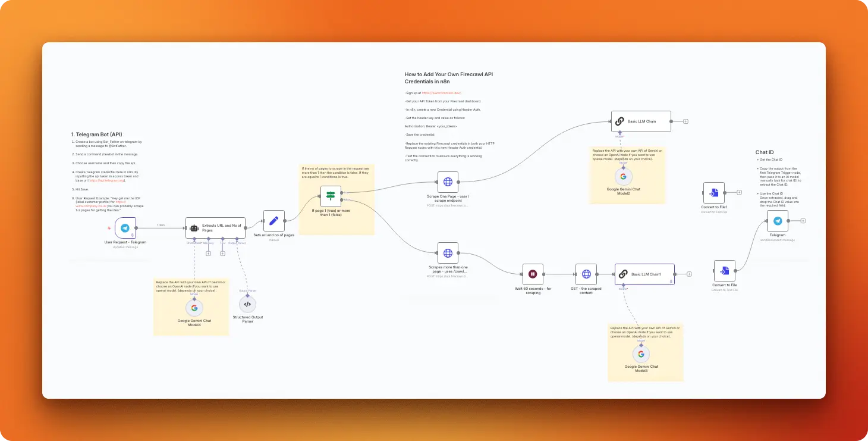Open the Convert to File1 node
868x441 pixels.
[x=713, y=192]
